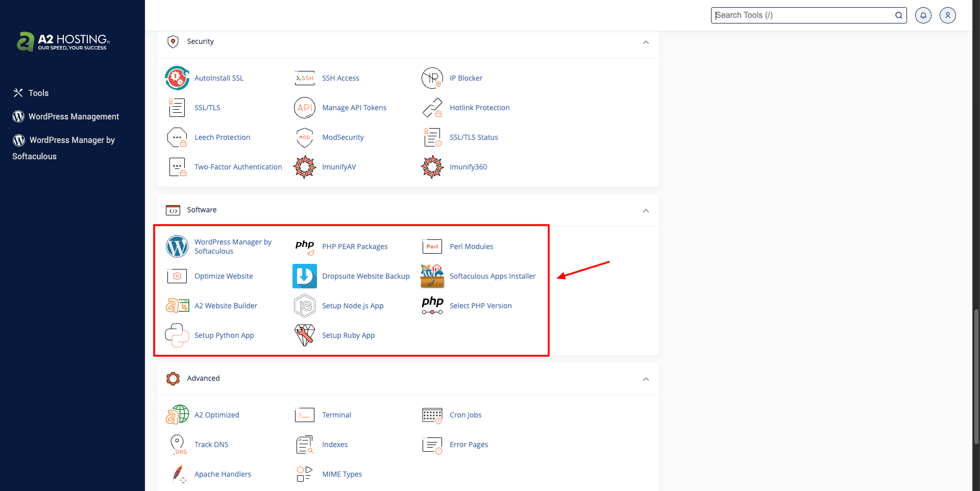Collapse the Advanced section

[x=646, y=379]
